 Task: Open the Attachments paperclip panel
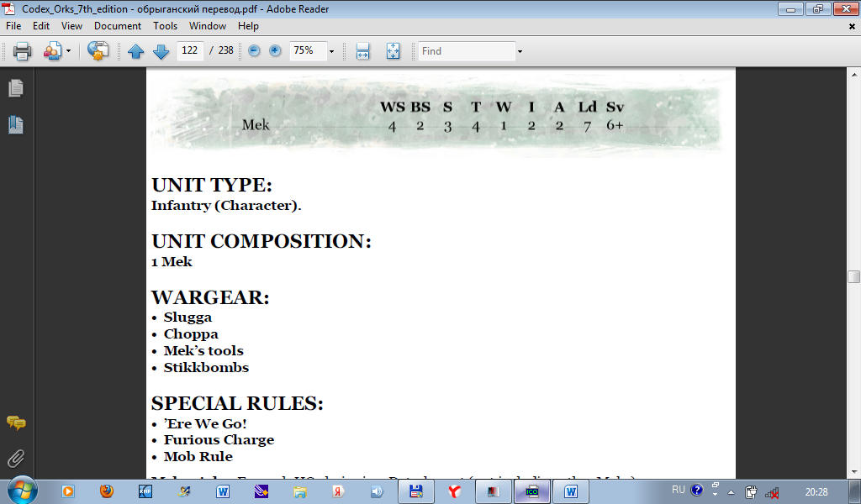[x=16, y=459]
